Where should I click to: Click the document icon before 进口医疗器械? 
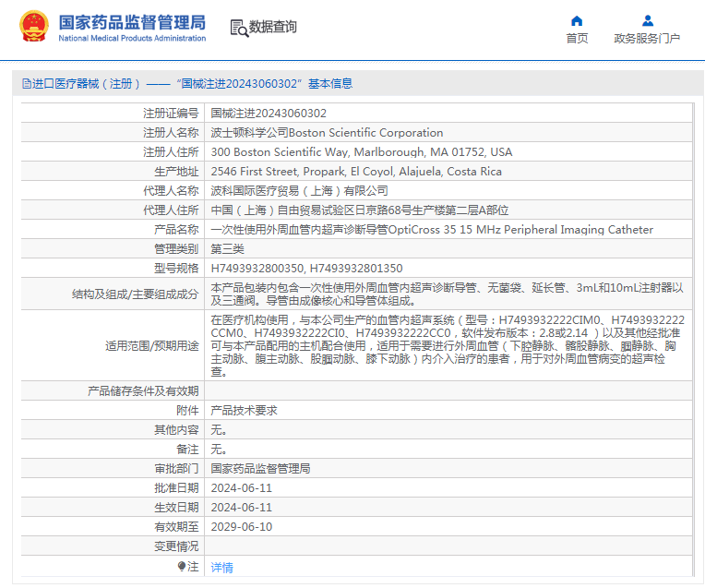(x=27, y=84)
